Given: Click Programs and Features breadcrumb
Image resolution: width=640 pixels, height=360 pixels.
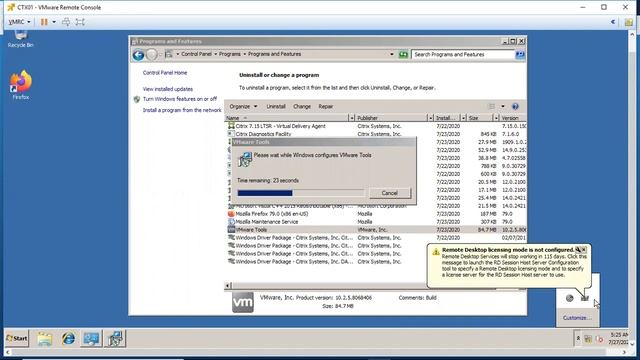Looking at the screenshot, I should coord(274,54).
